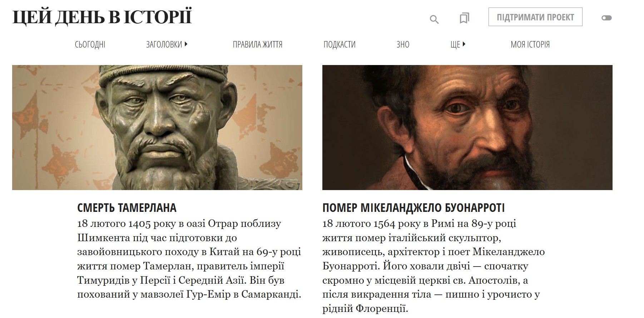Screen dimensions: 644x318
Task: Open ПОМЕР МІКЕЛАНДЖЕЛО БУОНАРРОТІ headline
Action: point(413,208)
